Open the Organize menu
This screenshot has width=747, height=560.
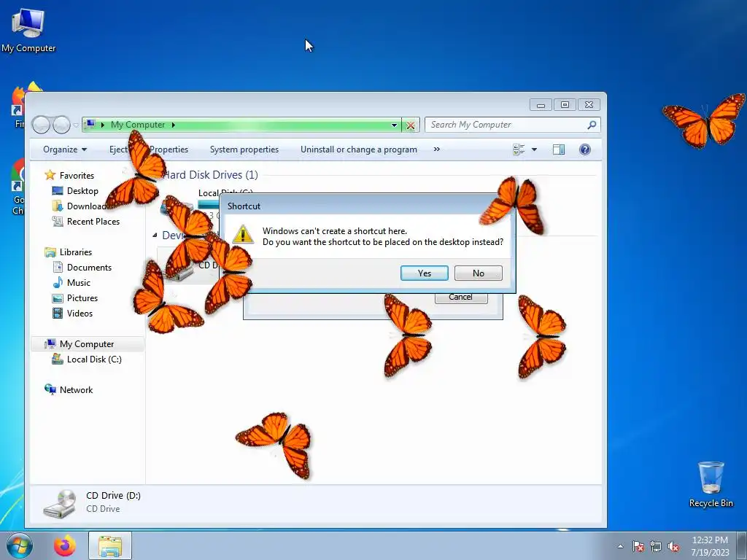pos(65,149)
